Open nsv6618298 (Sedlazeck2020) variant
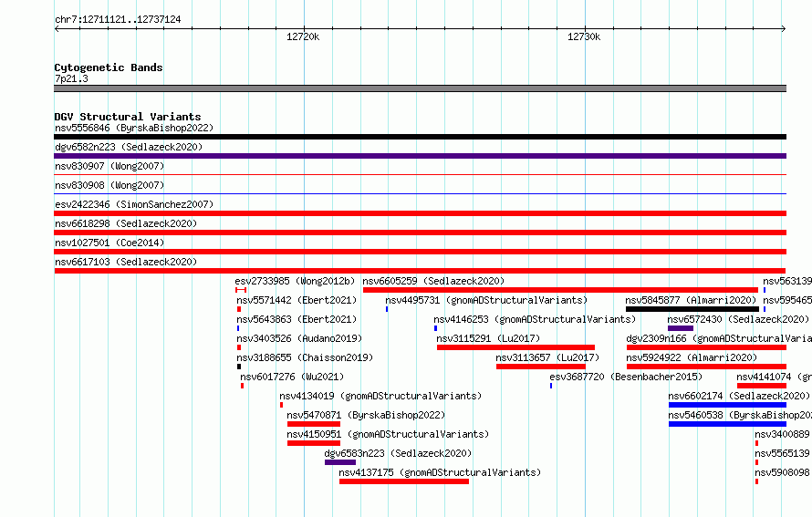Screen dimensions: 812x517 (x=126, y=223)
